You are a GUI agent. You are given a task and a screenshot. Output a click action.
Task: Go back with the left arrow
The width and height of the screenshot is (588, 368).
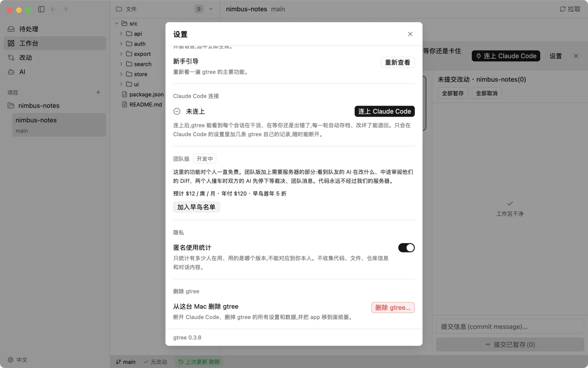[53, 9]
